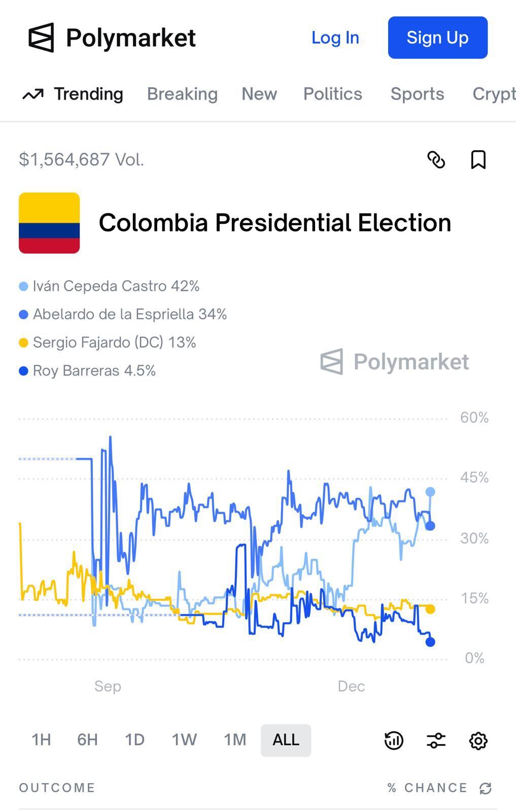The image size is (516, 812).
Task: Select the 1D timeframe
Action: [134, 740]
